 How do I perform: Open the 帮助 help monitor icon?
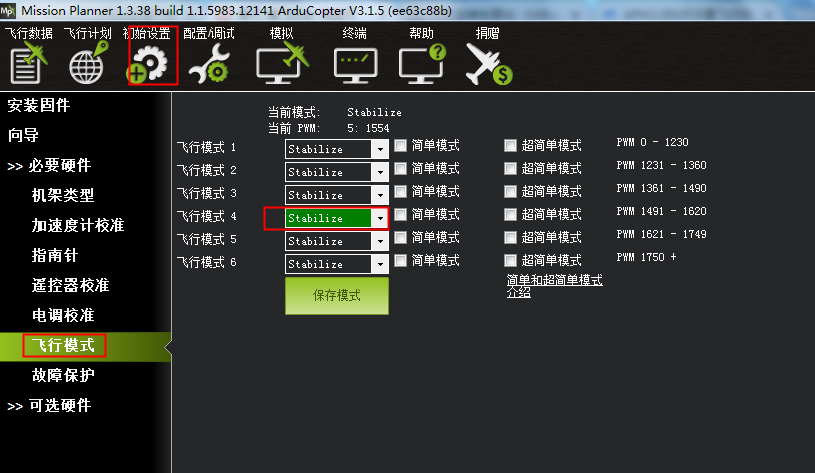[x=422, y=63]
